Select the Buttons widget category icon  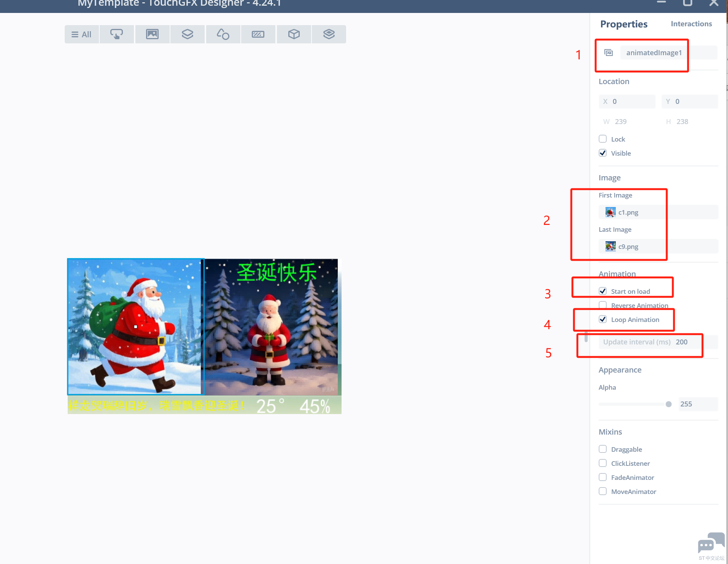117,34
